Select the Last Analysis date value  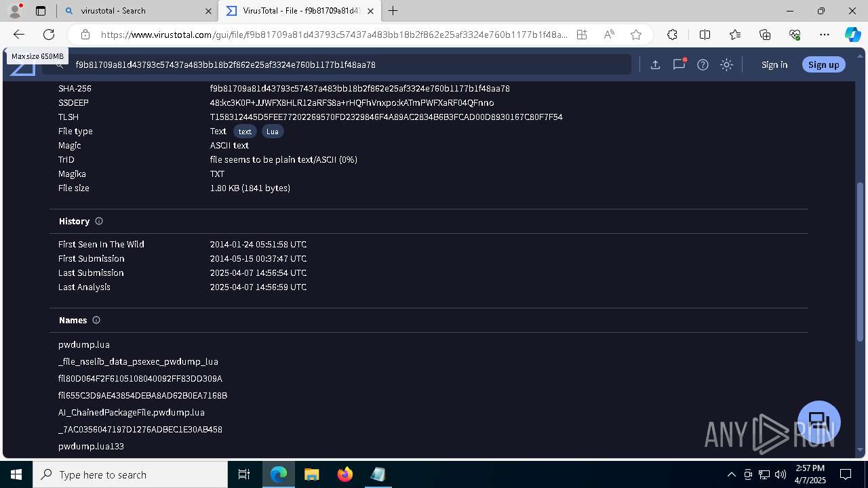pyautogui.click(x=258, y=287)
